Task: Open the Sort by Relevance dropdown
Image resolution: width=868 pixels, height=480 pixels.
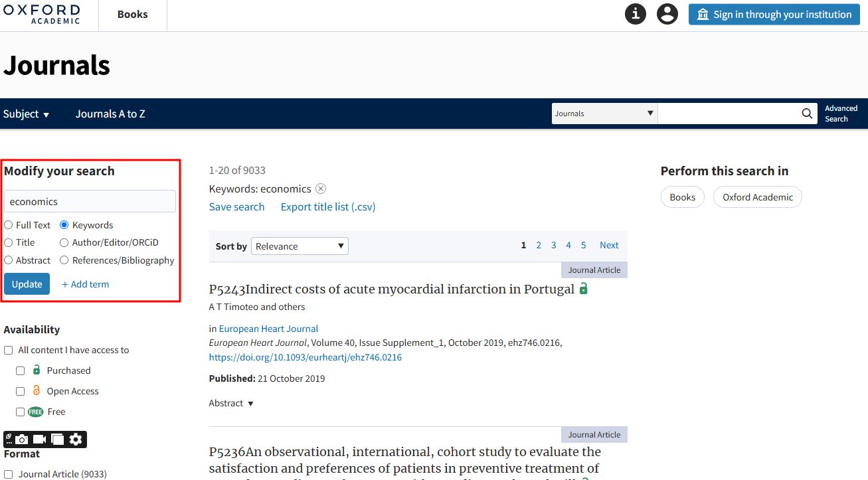Action: point(300,246)
